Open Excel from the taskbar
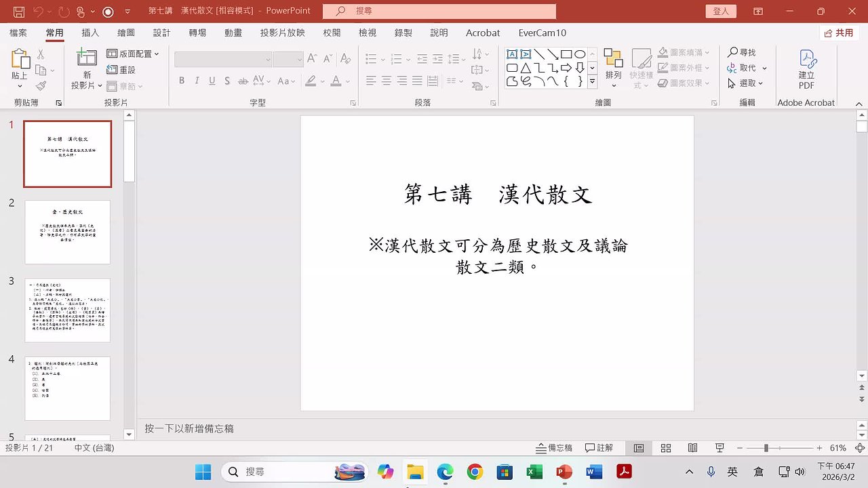Screen dimensions: 868x488 [534, 472]
